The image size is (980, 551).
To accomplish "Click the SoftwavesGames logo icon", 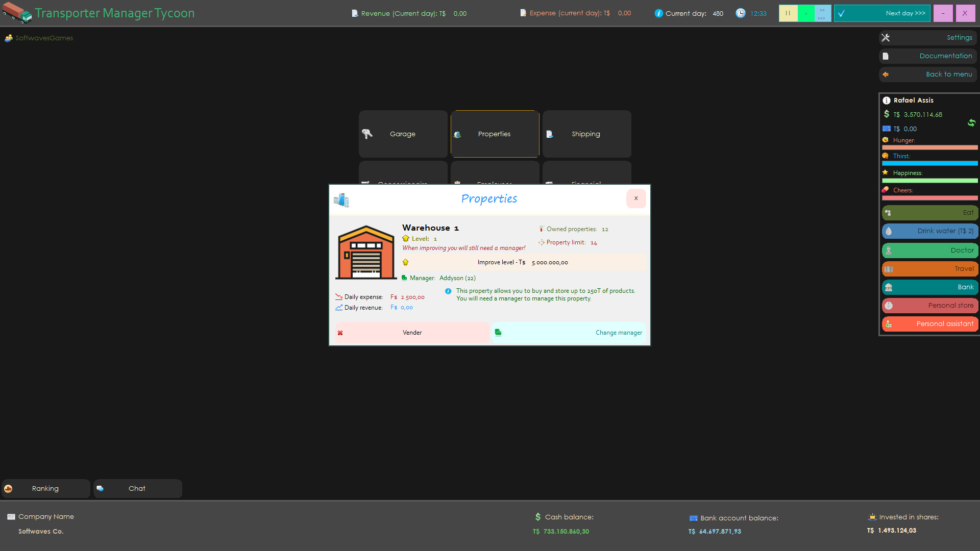I will click(x=8, y=38).
